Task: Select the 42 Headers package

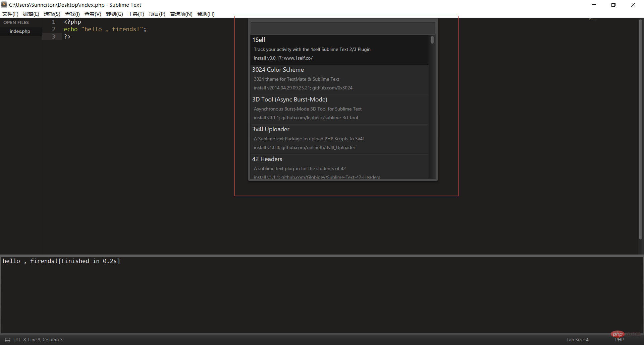Action: coord(339,166)
